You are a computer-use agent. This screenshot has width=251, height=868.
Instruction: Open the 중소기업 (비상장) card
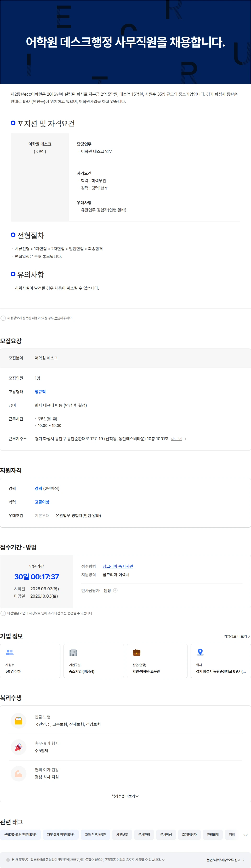pyautogui.click(x=94, y=661)
